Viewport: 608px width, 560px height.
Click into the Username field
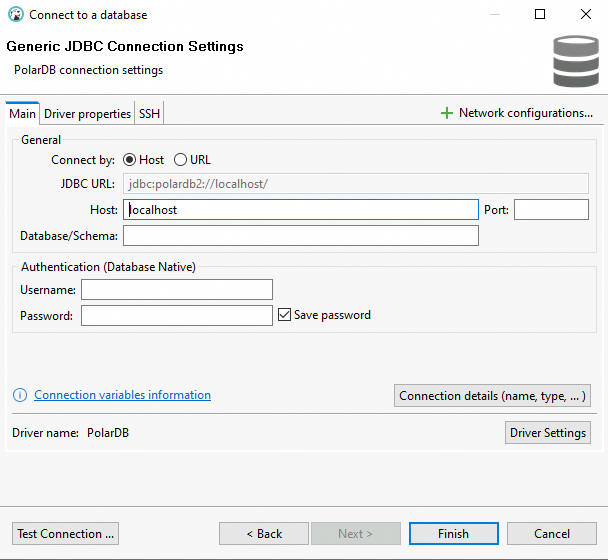click(x=177, y=290)
